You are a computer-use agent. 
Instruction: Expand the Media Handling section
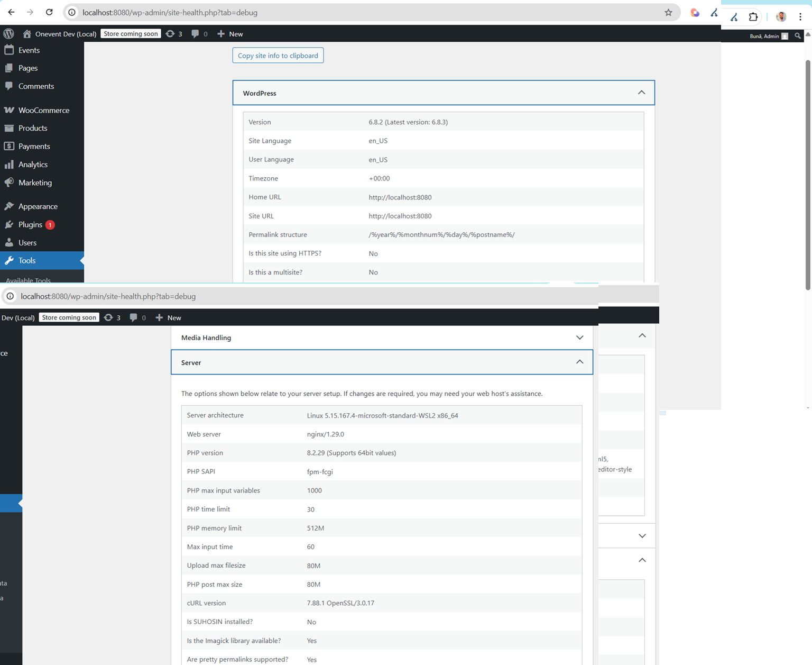[579, 338]
